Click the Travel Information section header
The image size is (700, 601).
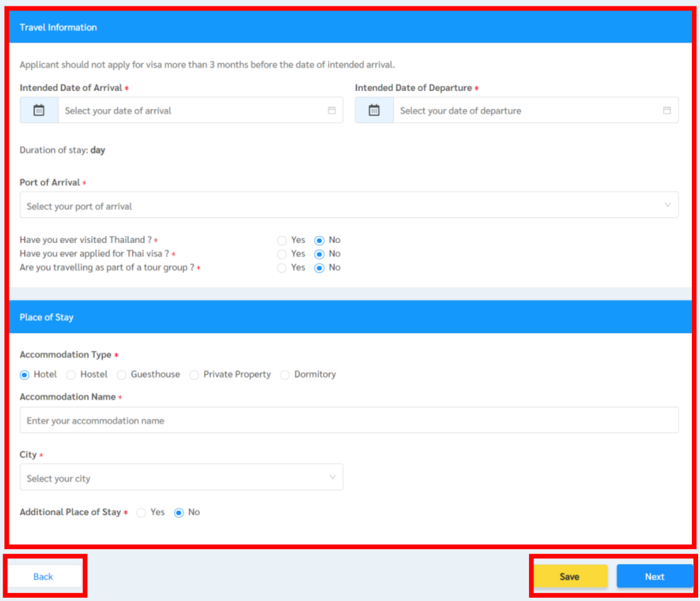tap(351, 28)
